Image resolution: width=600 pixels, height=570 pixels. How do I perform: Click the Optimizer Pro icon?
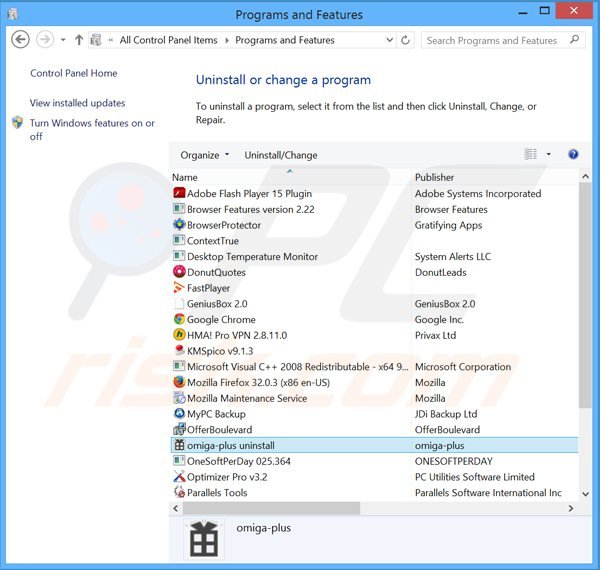pyautogui.click(x=179, y=476)
